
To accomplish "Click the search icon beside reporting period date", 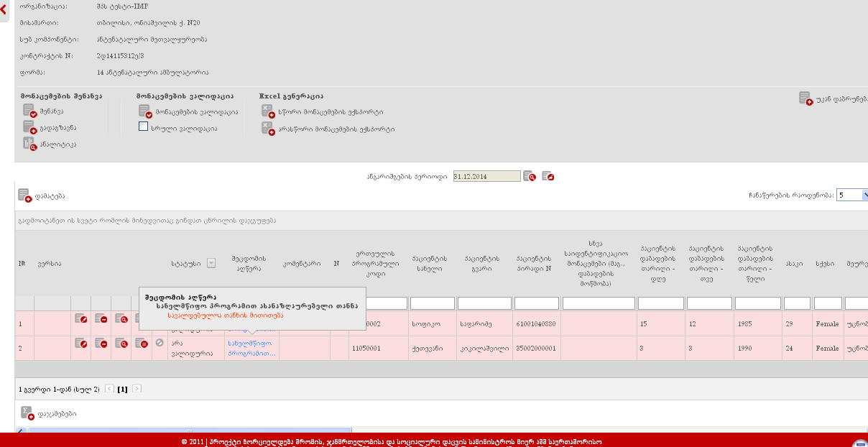I will (x=530, y=176).
